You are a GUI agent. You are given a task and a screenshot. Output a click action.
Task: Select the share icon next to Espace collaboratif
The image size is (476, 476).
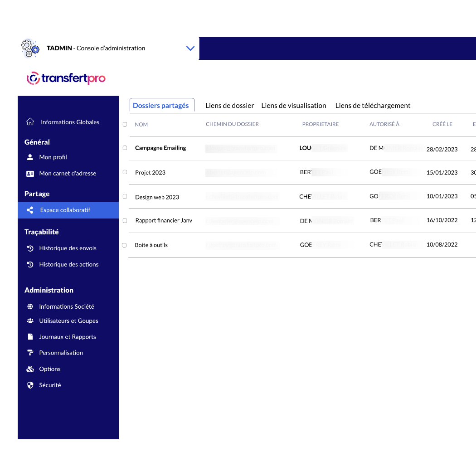pyautogui.click(x=30, y=210)
